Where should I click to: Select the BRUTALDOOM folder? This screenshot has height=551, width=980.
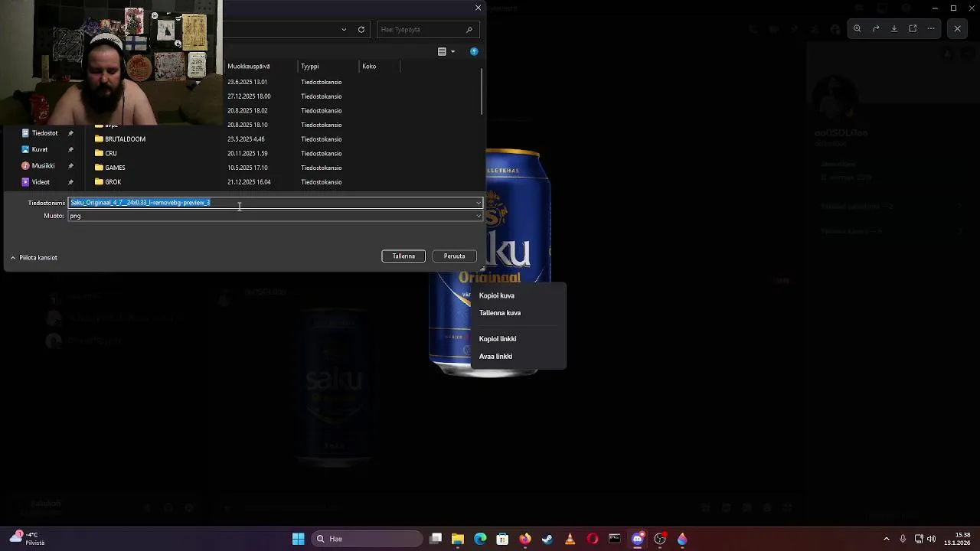tap(120, 139)
